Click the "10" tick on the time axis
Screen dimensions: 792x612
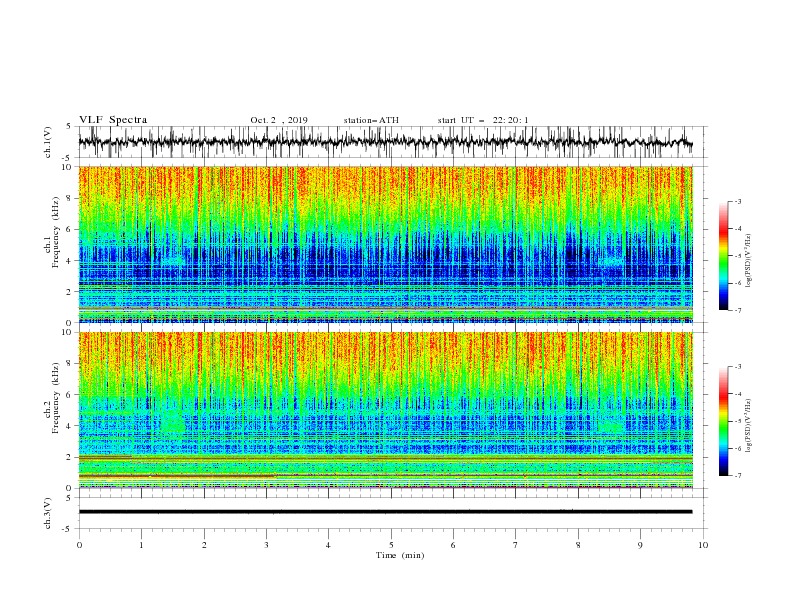tap(703, 545)
